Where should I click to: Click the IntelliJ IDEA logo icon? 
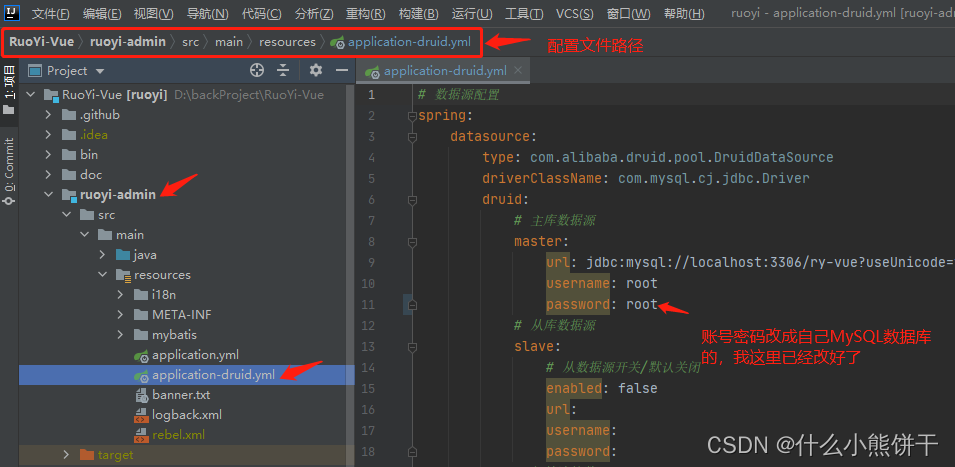point(12,13)
